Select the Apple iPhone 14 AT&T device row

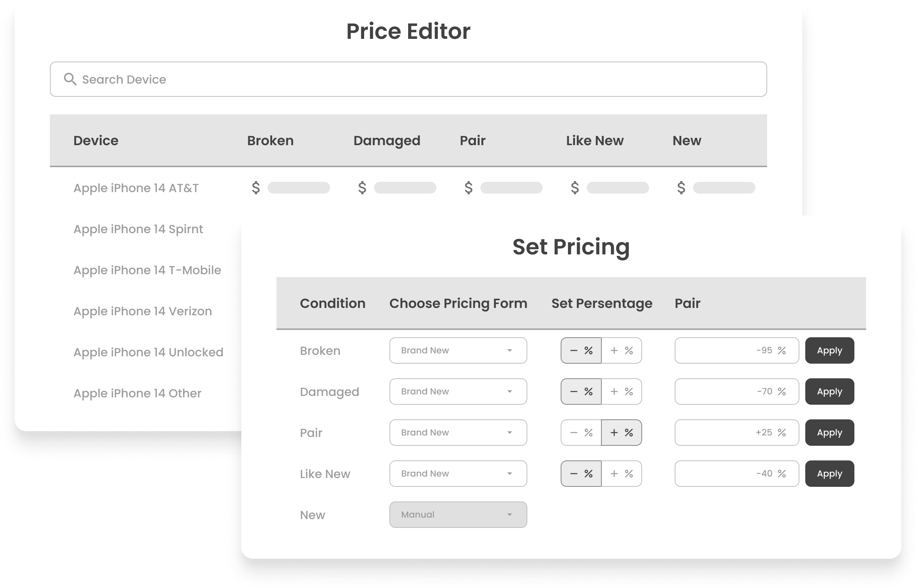(136, 188)
